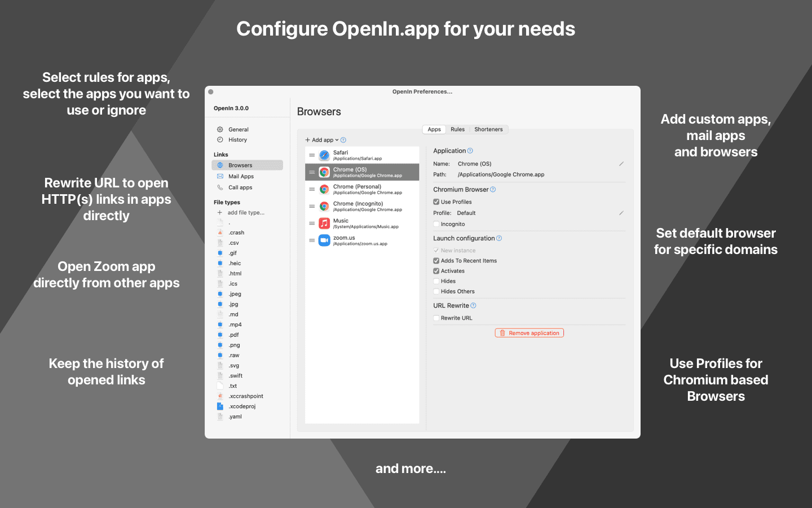Open the History clock icon
The image size is (812, 508).
pyautogui.click(x=220, y=139)
